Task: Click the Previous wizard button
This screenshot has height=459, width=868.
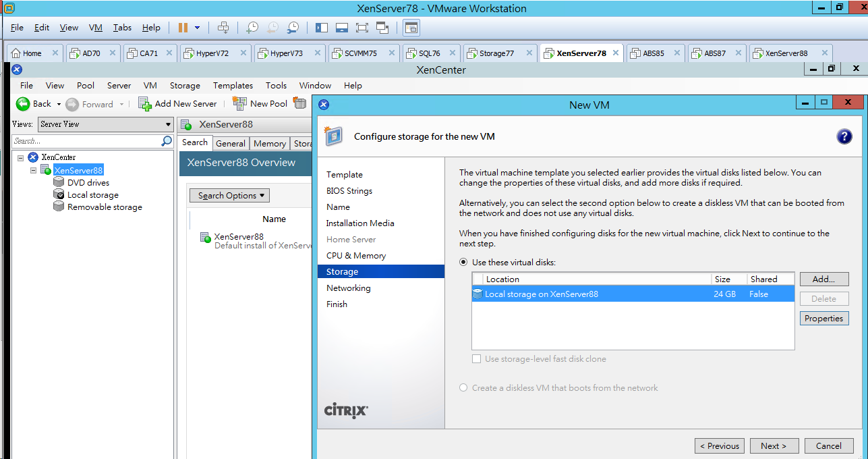Action: pos(720,446)
